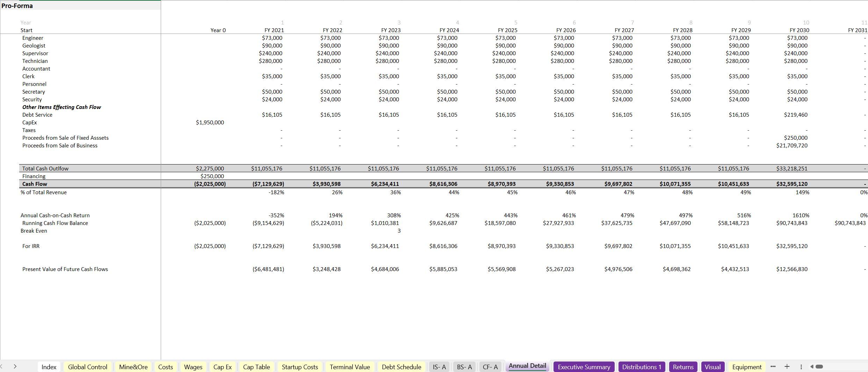
Task: Go to the Index sheet
Action: [x=49, y=367]
